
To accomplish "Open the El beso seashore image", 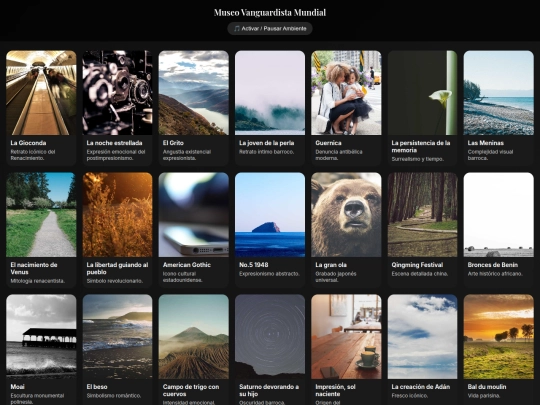I will point(117,336).
